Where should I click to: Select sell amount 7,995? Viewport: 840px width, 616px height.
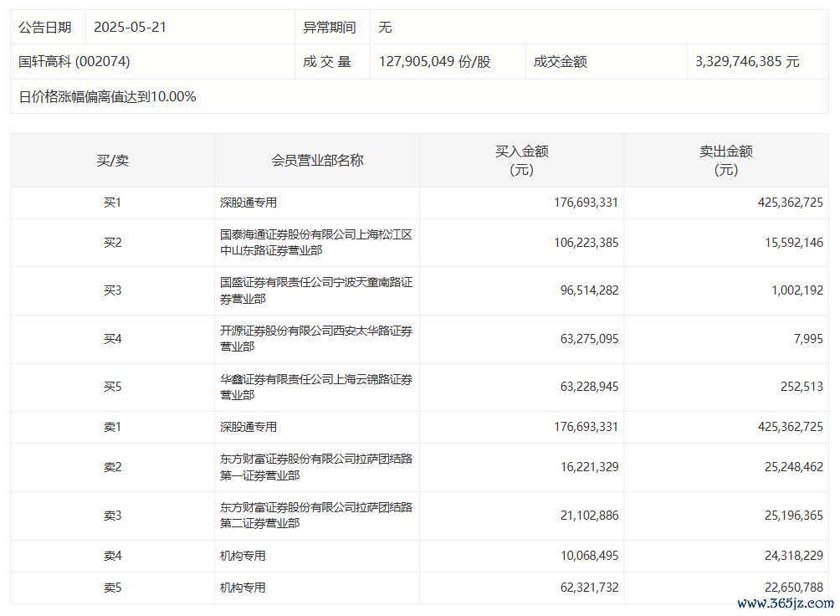coord(808,339)
